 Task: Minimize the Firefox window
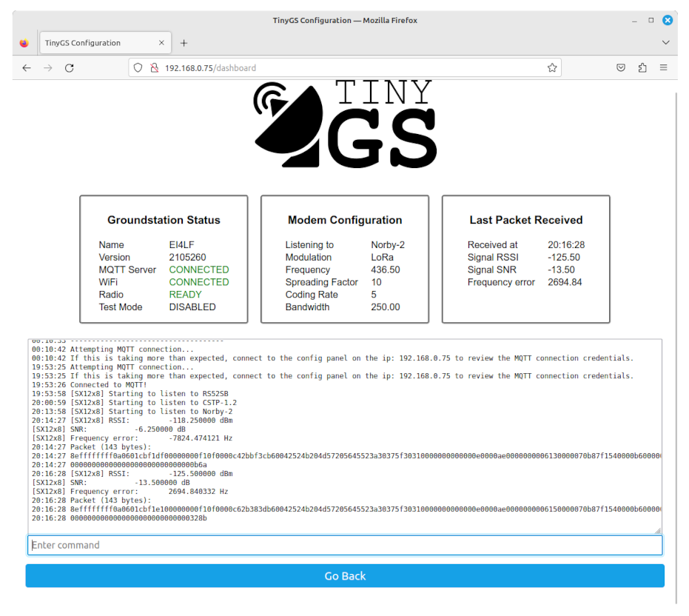[x=634, y=21]
